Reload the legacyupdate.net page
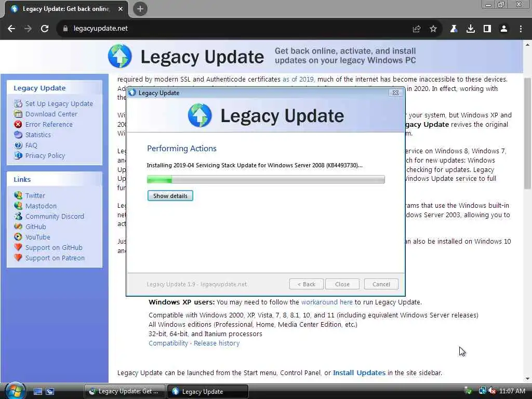 (45, 29)
